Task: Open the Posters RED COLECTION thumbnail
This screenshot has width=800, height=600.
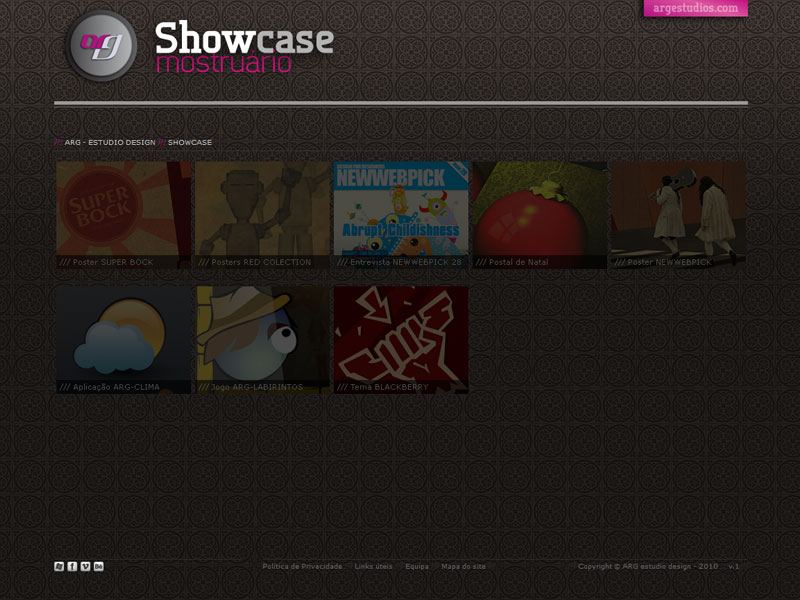Action: 262,215
